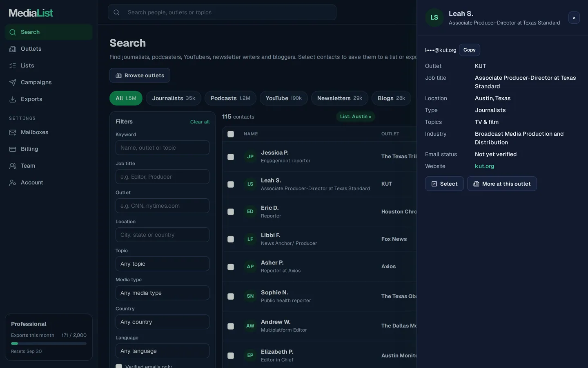Select all contacts via header checkbox
The width and height of the screenshot is (588, 368).
click(231, 134)
